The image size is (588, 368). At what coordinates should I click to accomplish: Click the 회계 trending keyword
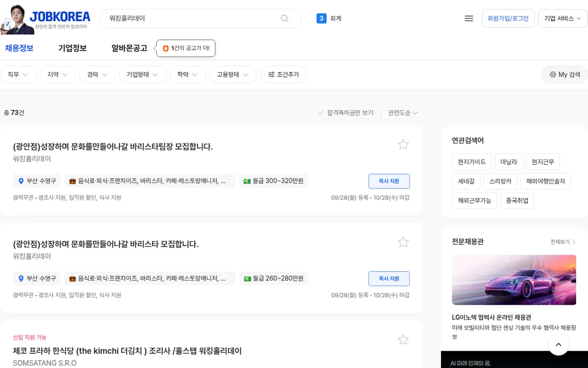pos(336,19)
